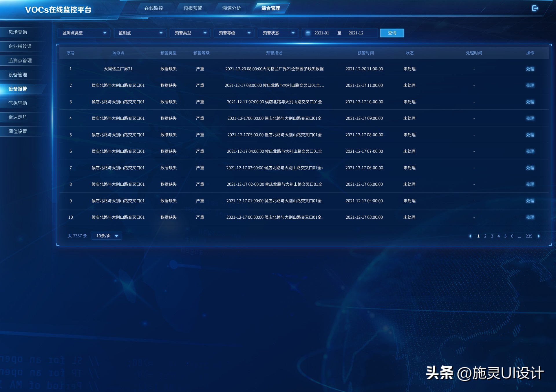Click the 2021-01 start date field

coord(322,33)
